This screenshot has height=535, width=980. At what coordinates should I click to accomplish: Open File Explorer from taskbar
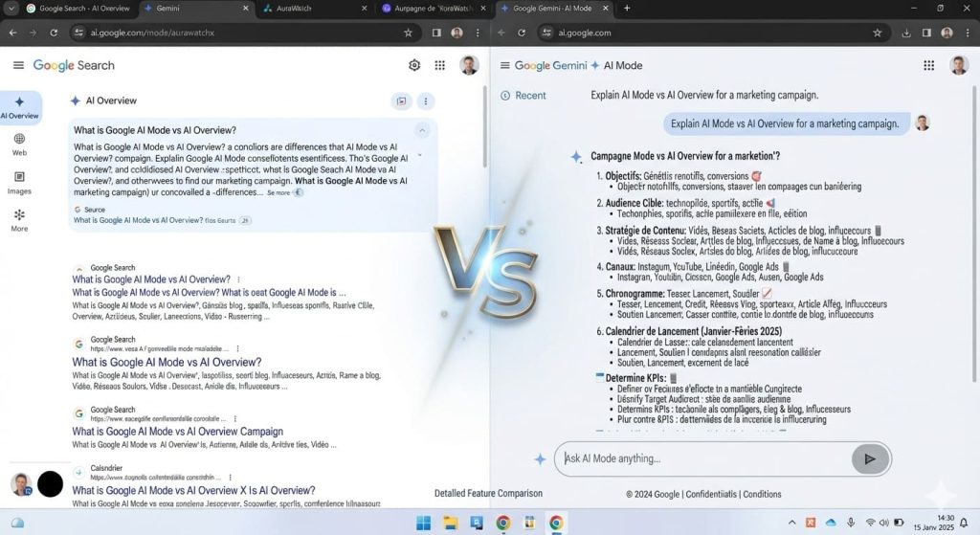tap(451, 523)
